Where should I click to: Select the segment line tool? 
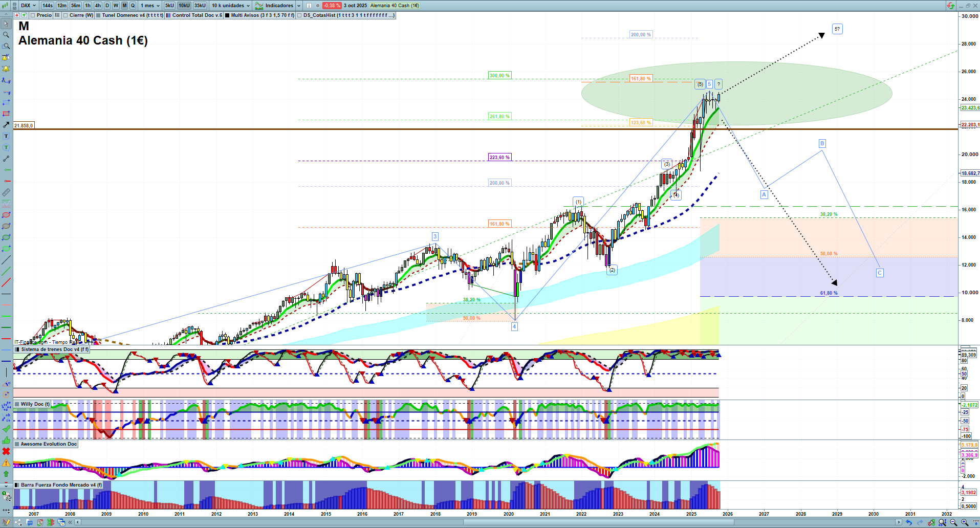coord(6,159)
